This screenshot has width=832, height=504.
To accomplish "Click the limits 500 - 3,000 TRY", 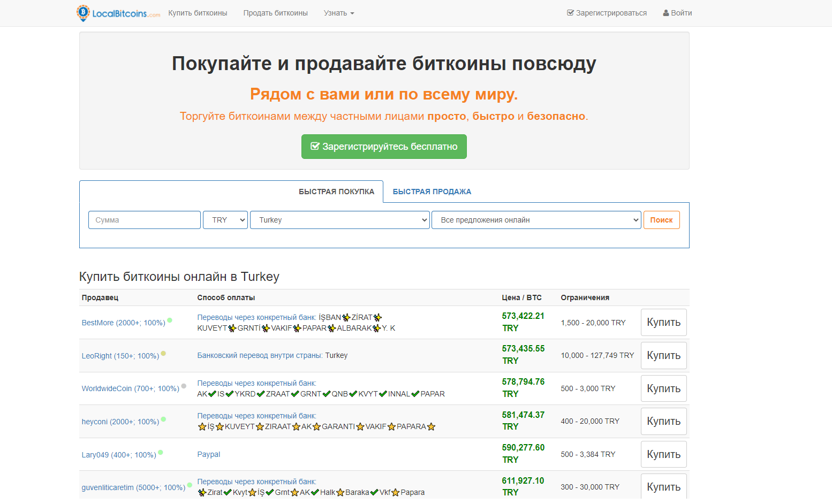I will coord(588,388).
